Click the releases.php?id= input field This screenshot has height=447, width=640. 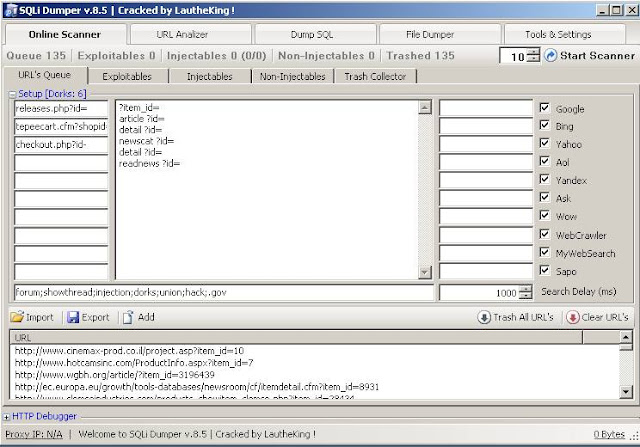coord(61,109)
